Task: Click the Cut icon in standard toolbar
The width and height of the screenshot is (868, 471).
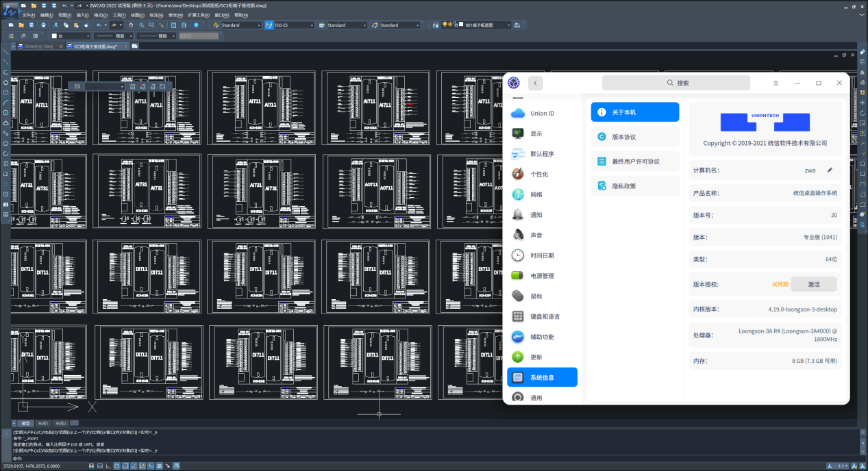Action: tap(56, 25)
